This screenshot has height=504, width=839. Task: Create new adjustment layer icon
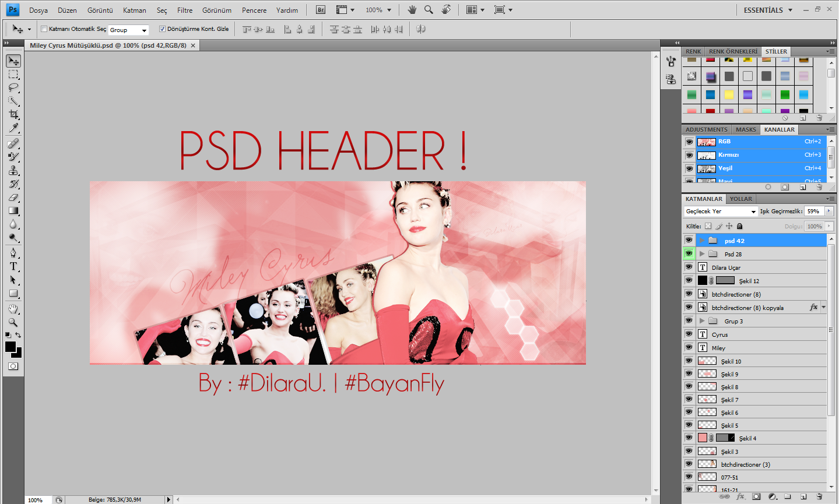(773, 497)
